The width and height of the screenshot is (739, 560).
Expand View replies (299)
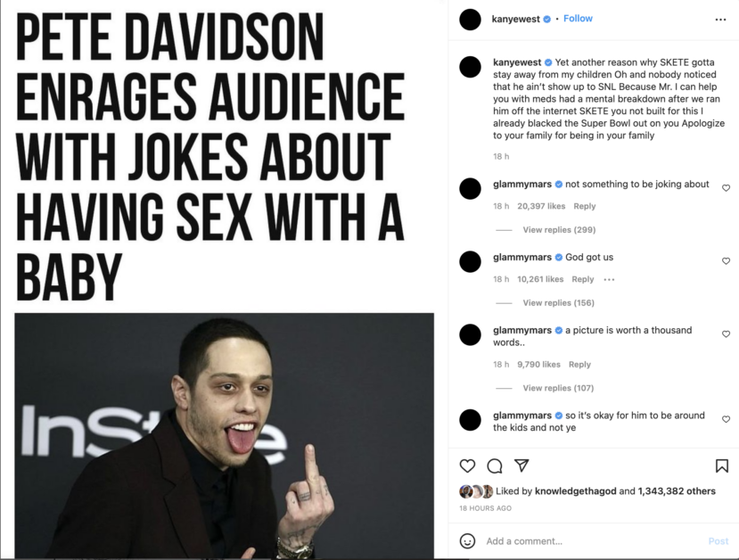click(x=559, y=229)
